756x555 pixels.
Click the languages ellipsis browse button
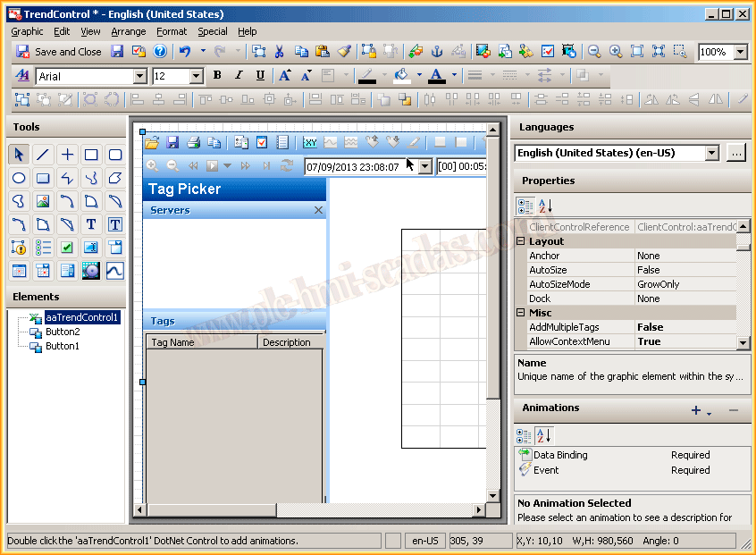[735, 153]
